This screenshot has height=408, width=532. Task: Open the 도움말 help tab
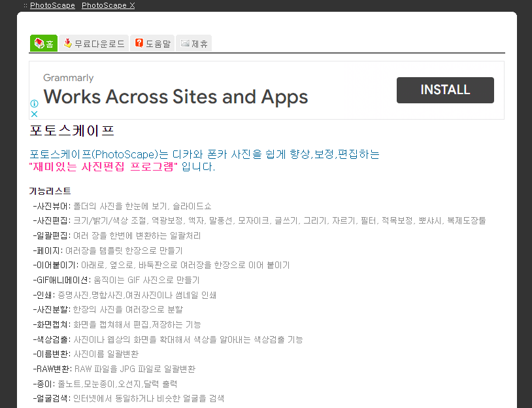pos(152,43)
